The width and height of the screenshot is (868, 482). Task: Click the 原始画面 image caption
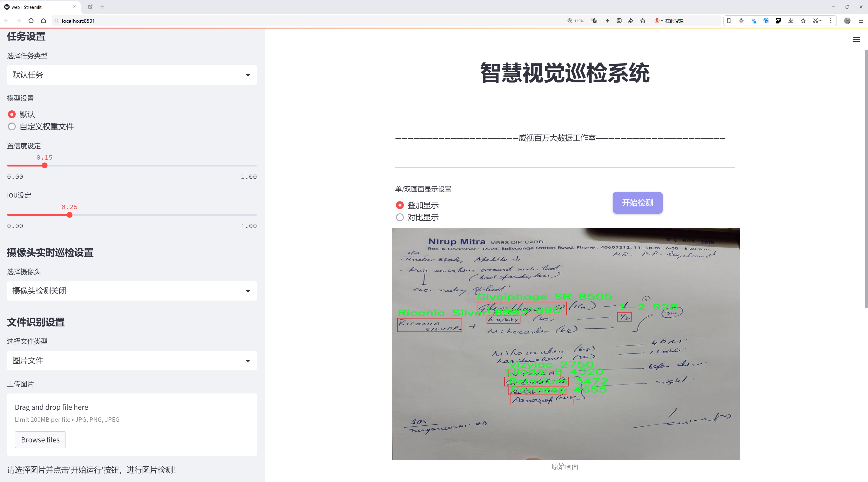565,467
